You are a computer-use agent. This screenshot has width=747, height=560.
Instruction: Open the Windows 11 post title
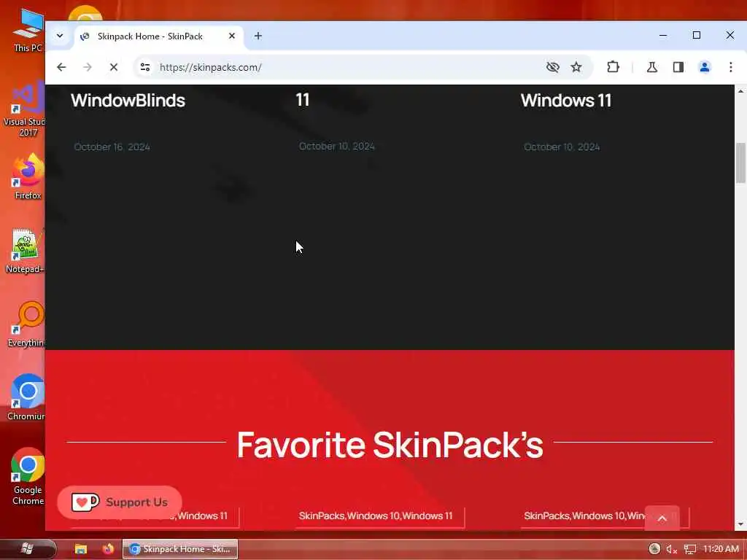tap(565, 101)
